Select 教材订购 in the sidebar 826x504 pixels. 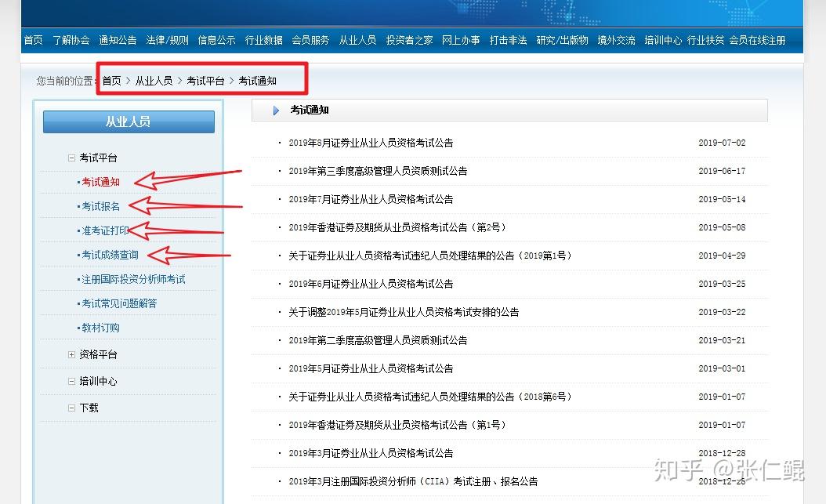pos(100,328)
